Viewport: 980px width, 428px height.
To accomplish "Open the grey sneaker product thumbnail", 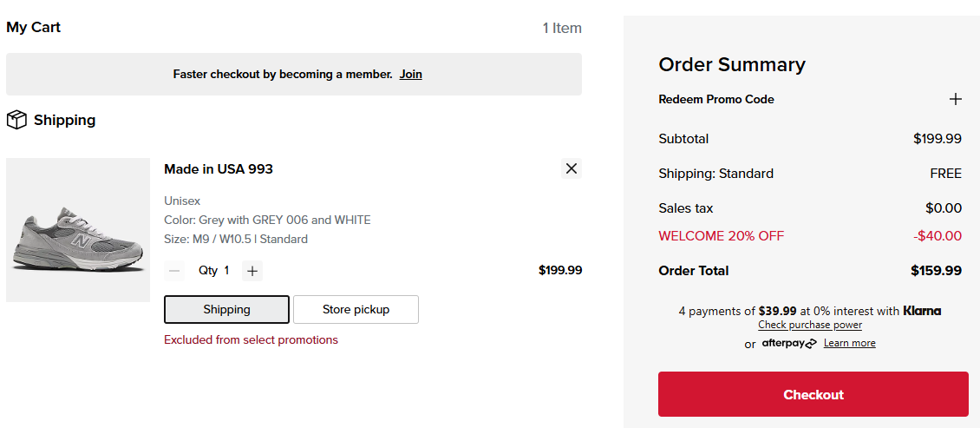I will click(x=78, y=230).
